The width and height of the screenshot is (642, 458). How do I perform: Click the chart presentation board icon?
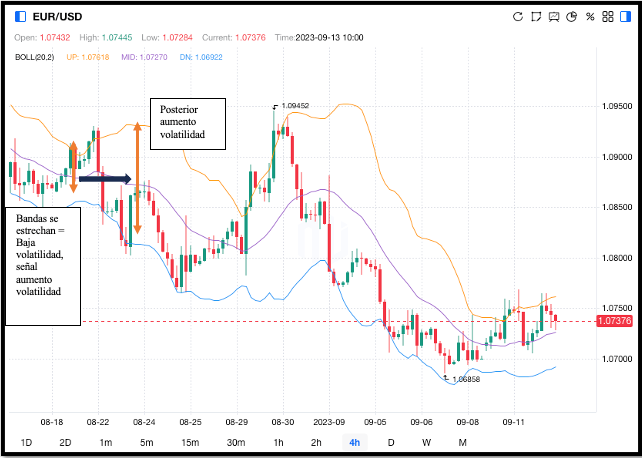[x=553, y=16]
